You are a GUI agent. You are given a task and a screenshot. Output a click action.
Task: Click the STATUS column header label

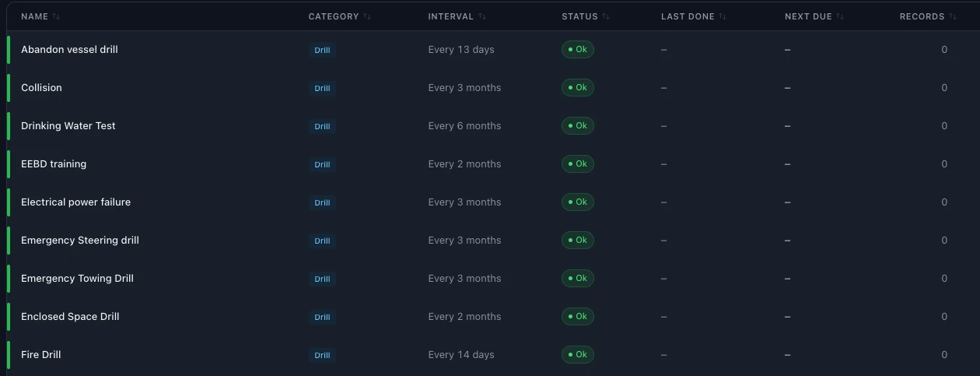tap(580, 16)
